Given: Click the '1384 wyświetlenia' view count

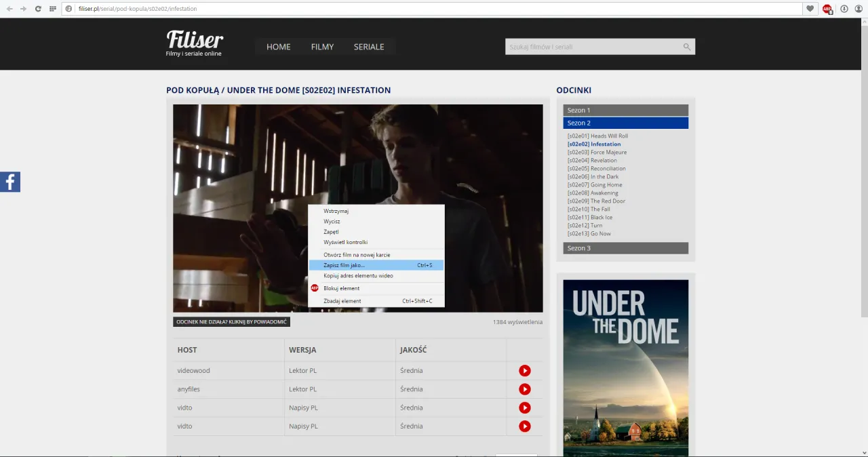Looking at the screenshot, I should [517, 322].
